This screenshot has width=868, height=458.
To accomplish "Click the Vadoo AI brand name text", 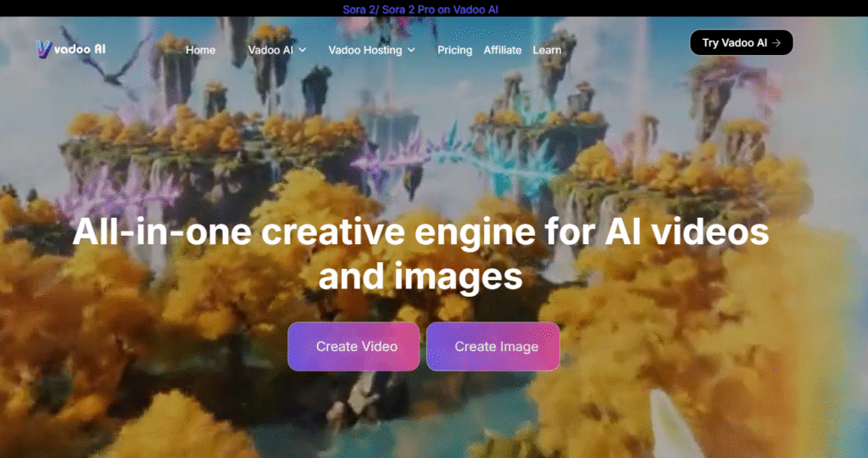I will pos(82,49).
